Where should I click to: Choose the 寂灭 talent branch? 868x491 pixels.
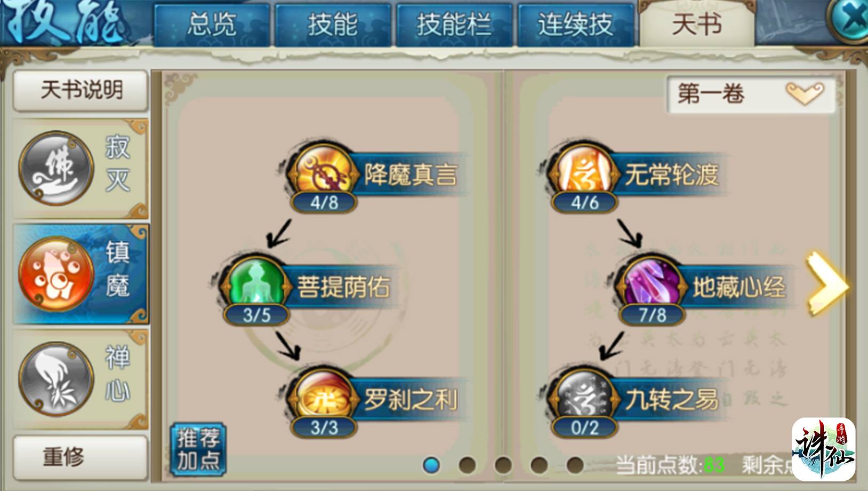coord(80,169)
